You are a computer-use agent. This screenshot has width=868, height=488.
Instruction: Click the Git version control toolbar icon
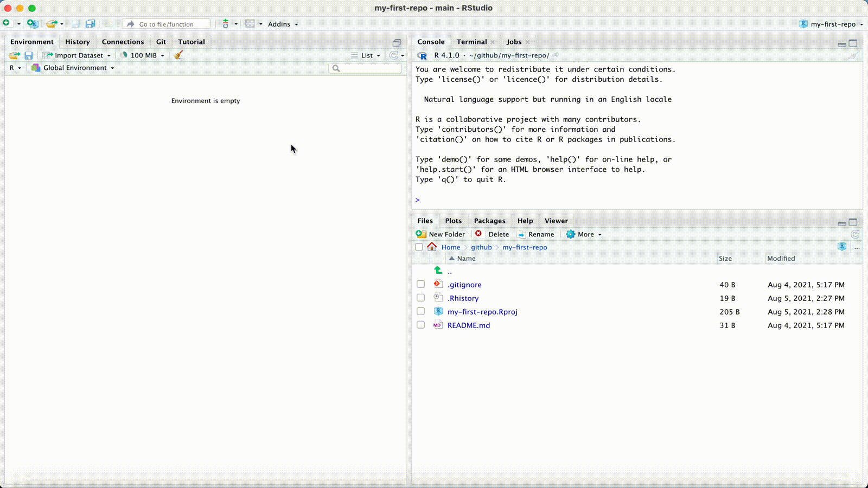pyautogui.click(x=226, y=24)
